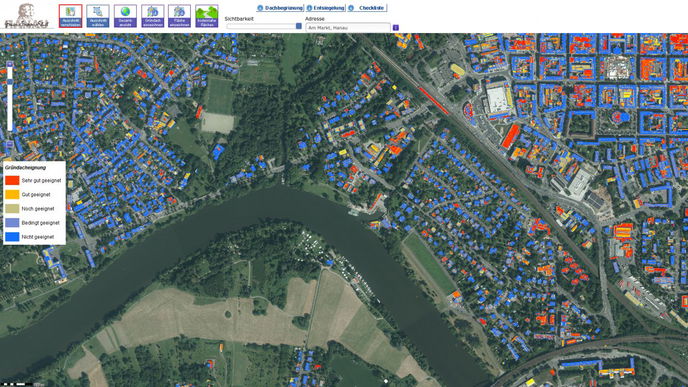Click the Bedingt geeignet legend swatch
Viewport: 688px width, 387px height.
pos(12,222)
